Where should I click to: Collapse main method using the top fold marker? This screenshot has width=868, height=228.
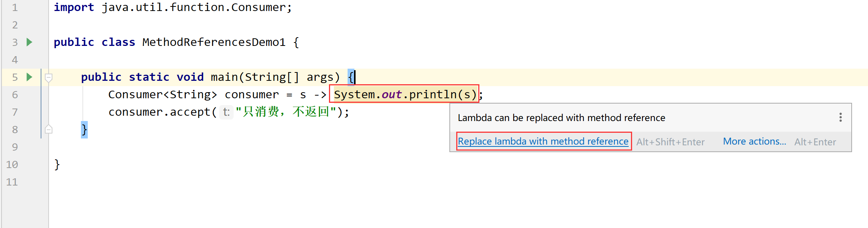coord(49,78)
